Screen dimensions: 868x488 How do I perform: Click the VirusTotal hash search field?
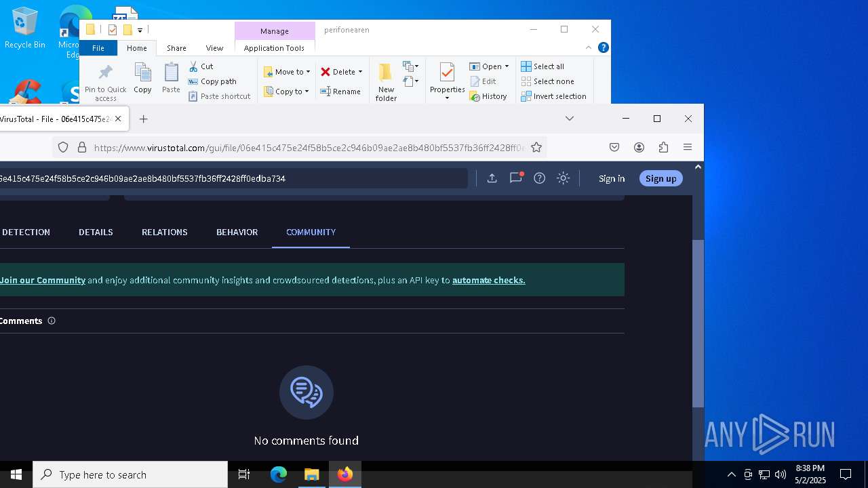tap(233, 178)
